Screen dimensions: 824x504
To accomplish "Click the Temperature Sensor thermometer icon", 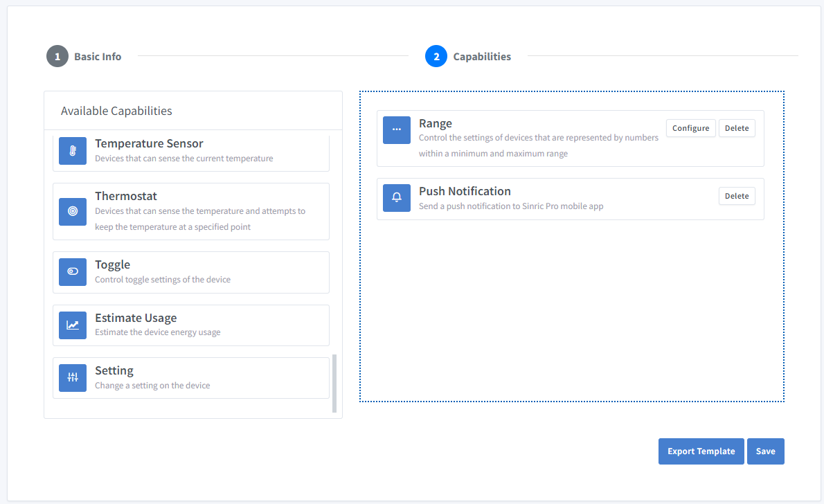I will point(73,151).
